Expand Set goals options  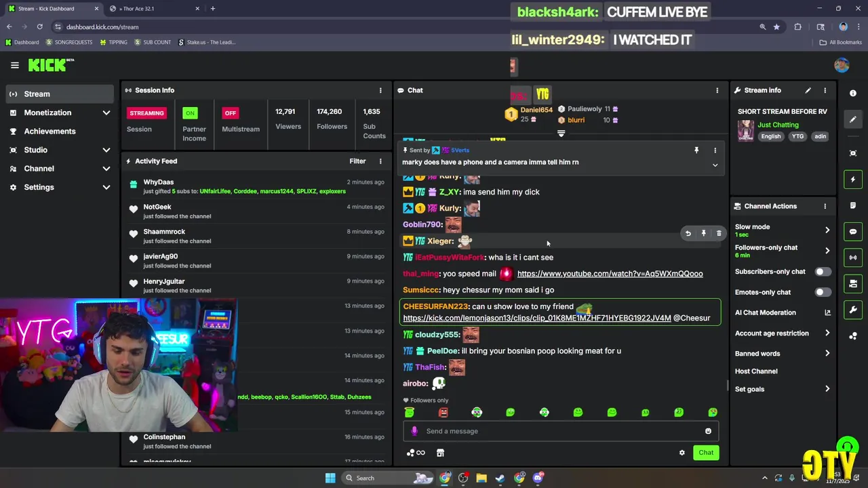pos(827,389)
